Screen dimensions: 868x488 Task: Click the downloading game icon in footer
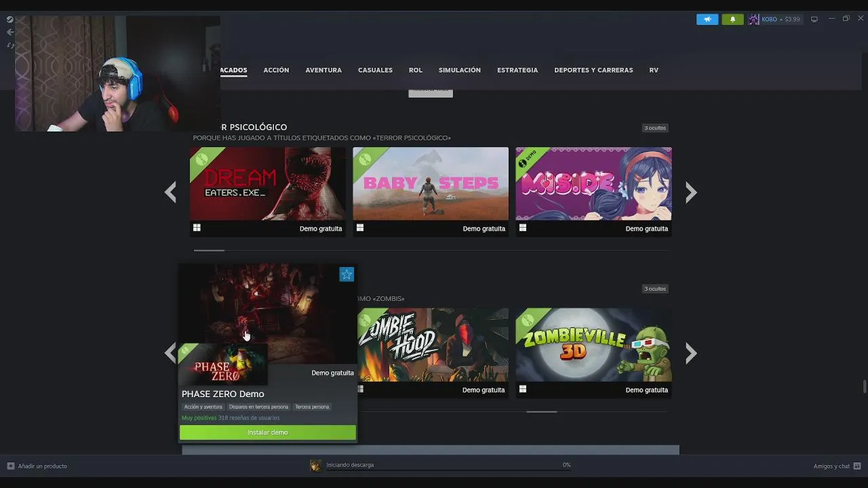point(315,465)
